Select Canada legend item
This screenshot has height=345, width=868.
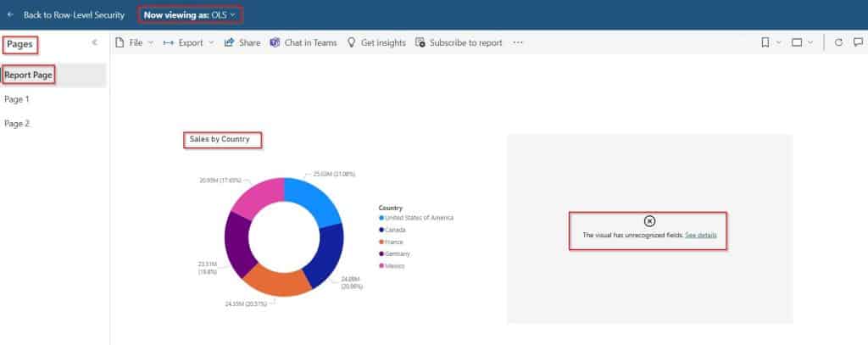[x=392, y=230]
